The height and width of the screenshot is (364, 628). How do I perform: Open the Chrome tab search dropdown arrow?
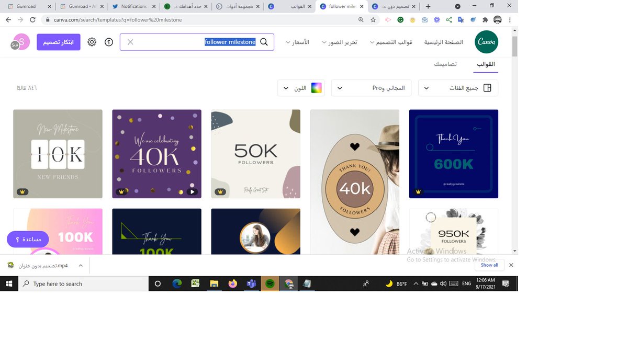[458, 6]
